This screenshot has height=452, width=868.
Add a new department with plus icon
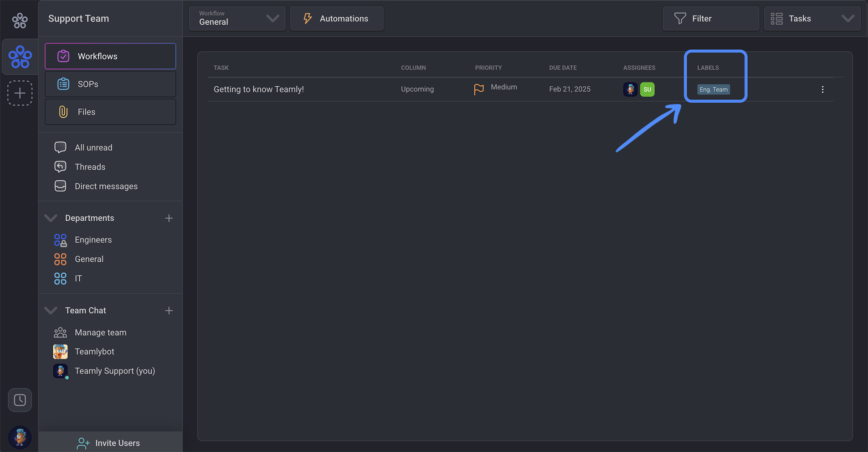pyautogui.click(x=169, y=218)
